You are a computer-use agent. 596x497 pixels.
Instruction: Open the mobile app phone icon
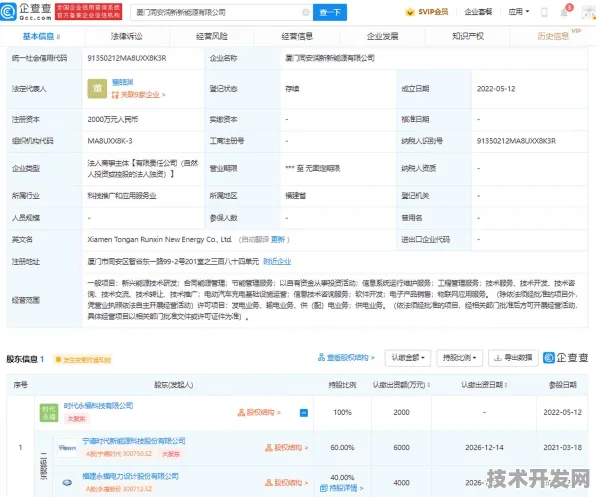tap(544, 13)
